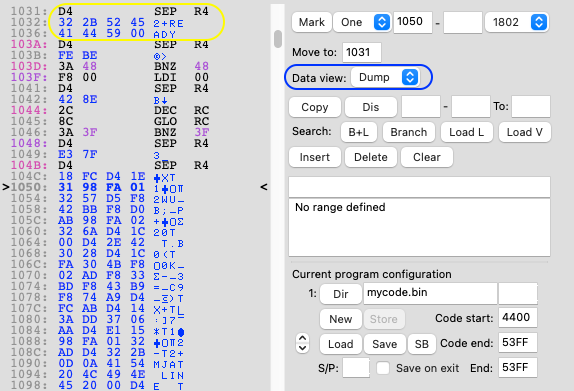Click the To destination address field

point(531,107)
